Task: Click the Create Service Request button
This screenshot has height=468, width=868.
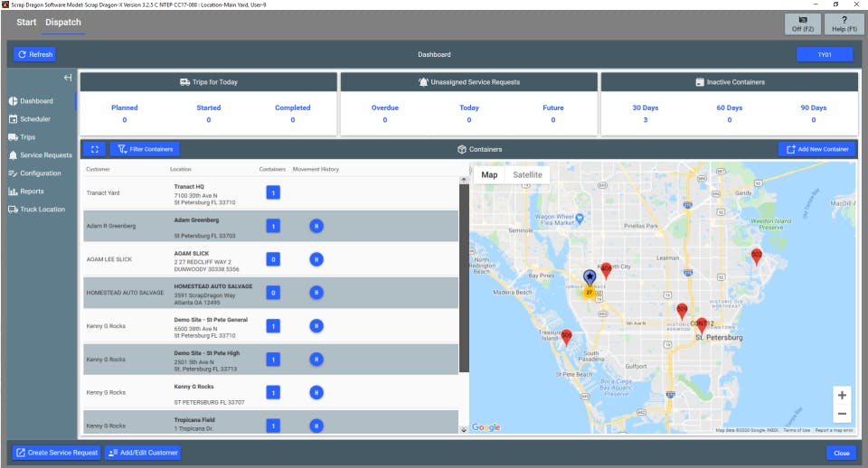Action: [x=56, y=453]
